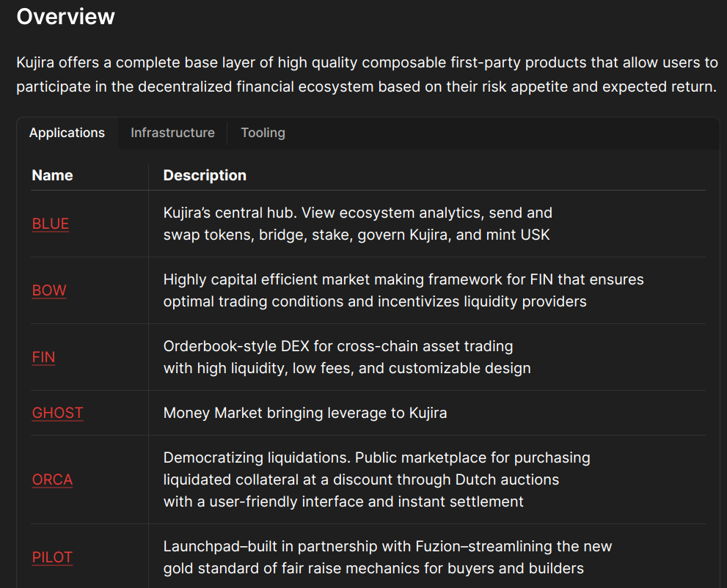Switch to the Infrastructure tab
Viewport: 727px width, 588px height.
(172, 133)
